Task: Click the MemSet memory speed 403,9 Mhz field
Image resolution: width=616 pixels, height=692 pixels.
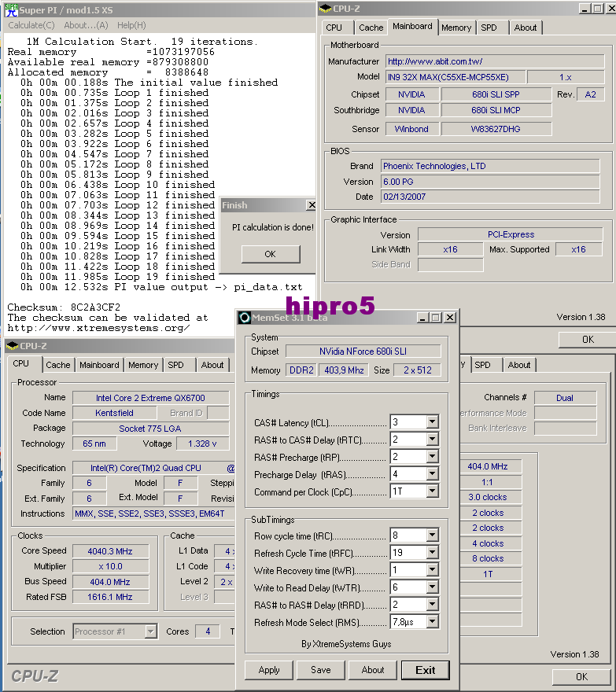Action: (x=344, y=370)
